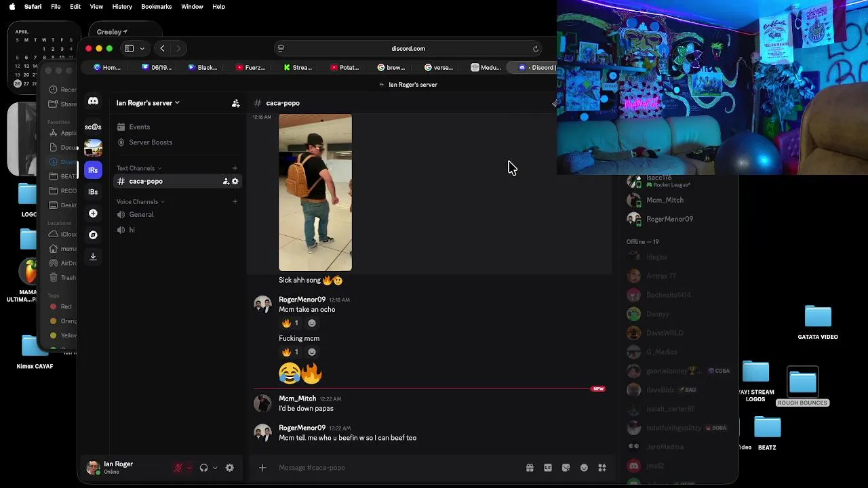Switch to the Strea... tab
The height and width of the screenshot is (488, 868).
(297, 67)
